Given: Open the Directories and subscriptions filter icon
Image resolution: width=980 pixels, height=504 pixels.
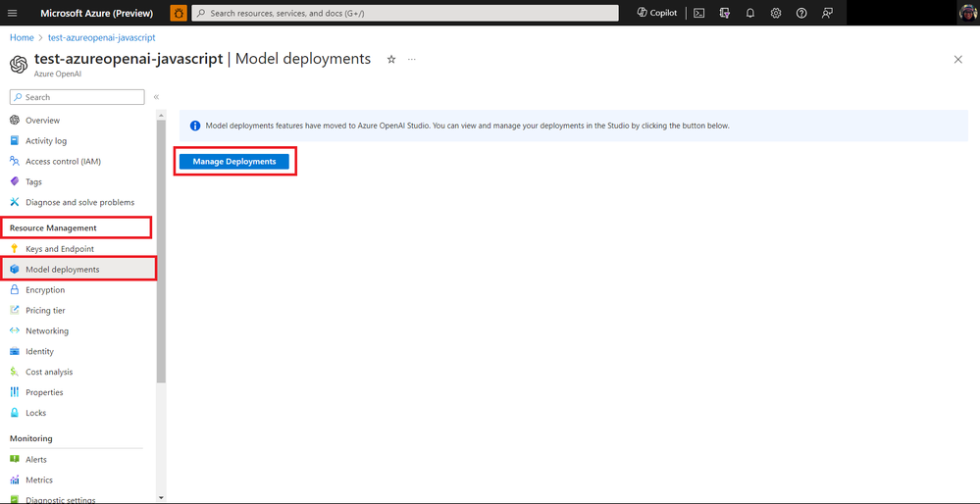Looking at the screenshot, I should pos(725,13).
